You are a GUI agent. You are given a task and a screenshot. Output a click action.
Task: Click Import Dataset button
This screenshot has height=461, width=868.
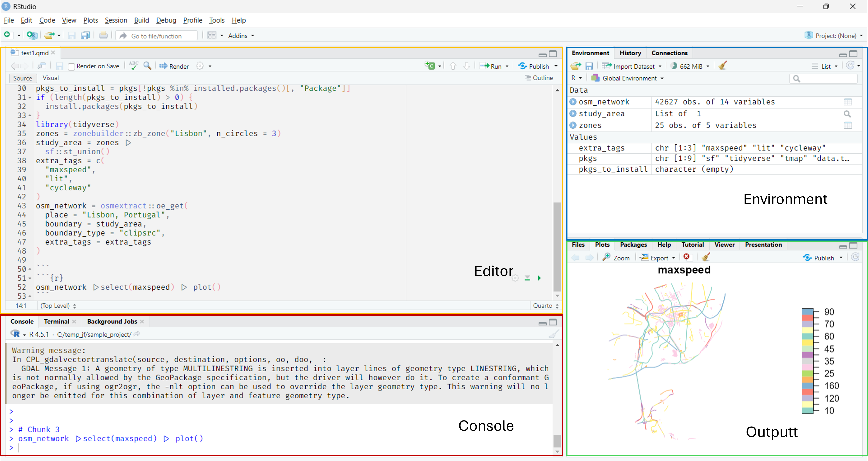(x=634, y=66)
